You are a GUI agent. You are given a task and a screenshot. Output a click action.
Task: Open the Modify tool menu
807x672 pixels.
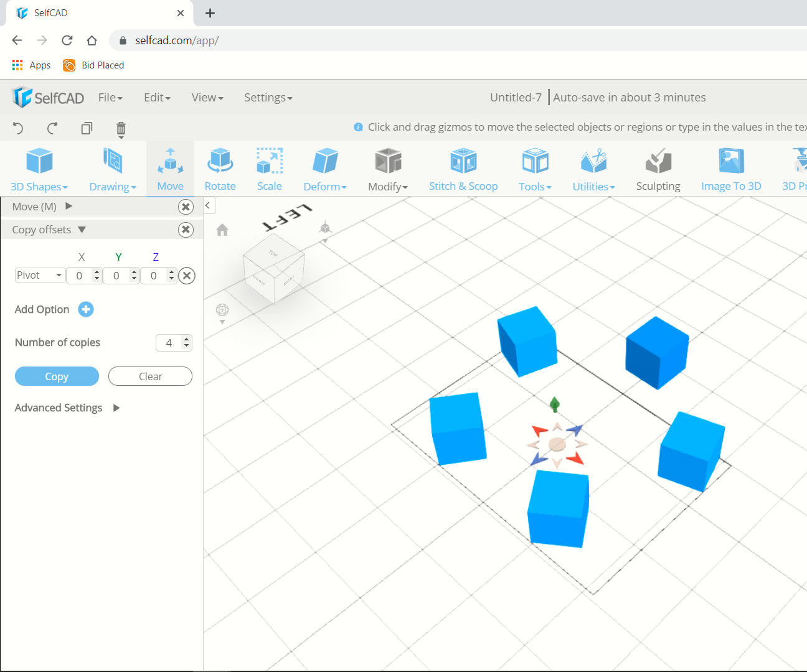point(388,169)
